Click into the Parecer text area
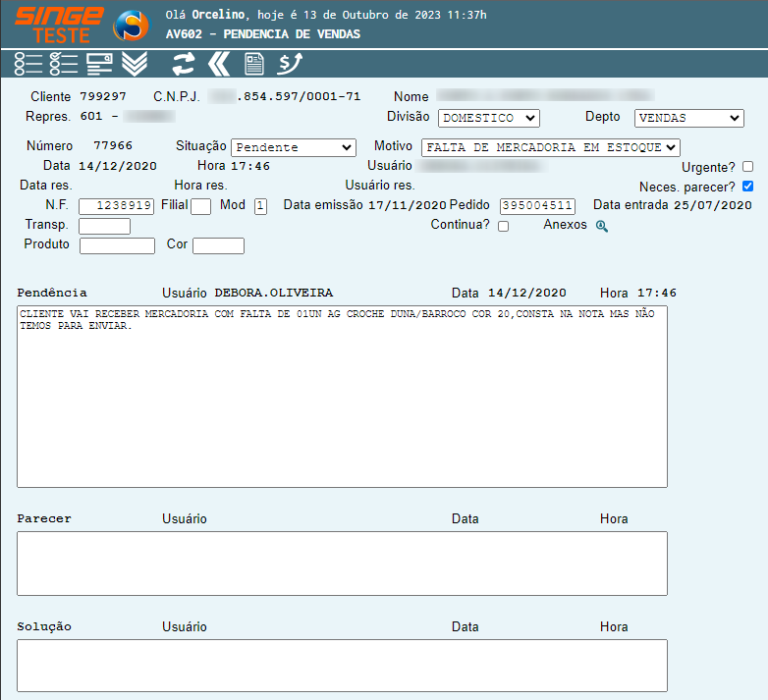The image size is (768, 700). point(342,563)
